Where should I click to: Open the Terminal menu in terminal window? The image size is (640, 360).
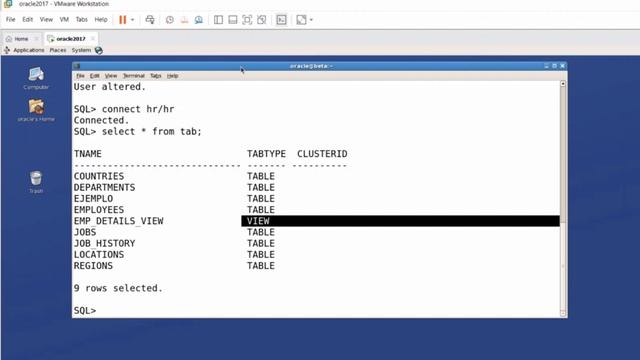(x=134, y=76)
